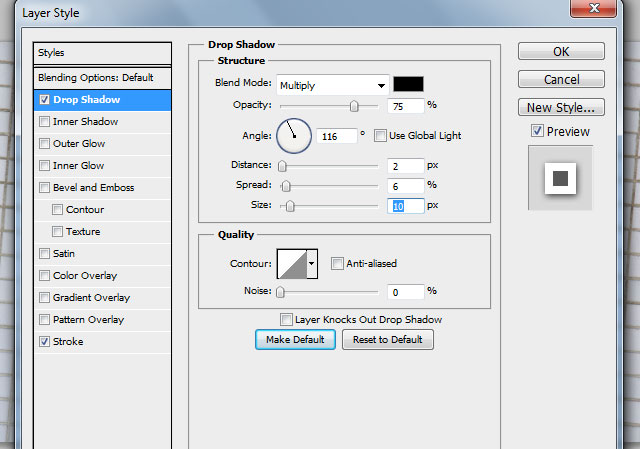The width and height of the screenshot is (640, 449).
Task: Open the Contour picker dropdown arrow
Action: pyautogui.click(x=312, y=264)
